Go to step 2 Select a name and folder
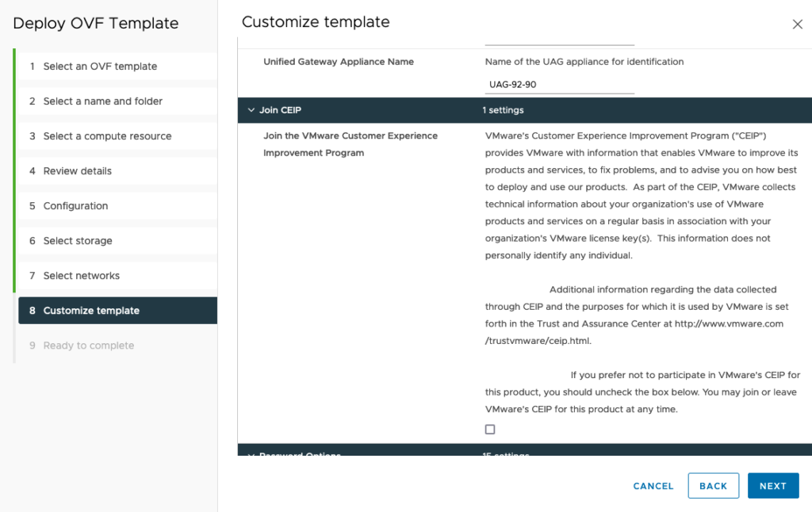812x512 pixels. click(x=102, y=101)
